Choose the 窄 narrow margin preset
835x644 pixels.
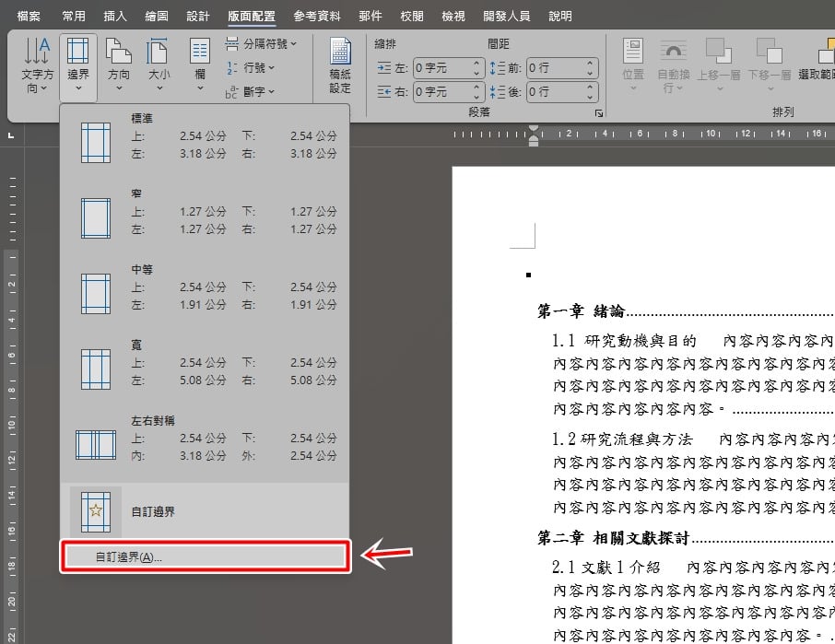pos(205,217)
